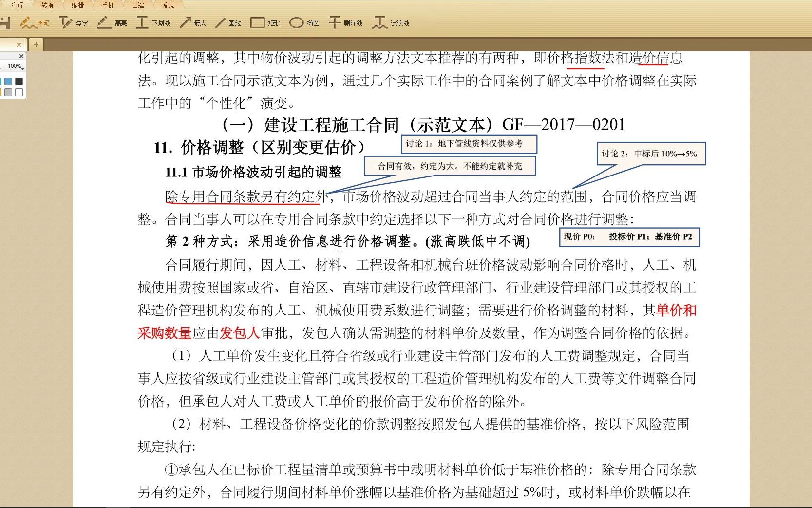Viewport: 812px width, 508px height.
Task: Close the small pen settings panel
Action: 21,56
